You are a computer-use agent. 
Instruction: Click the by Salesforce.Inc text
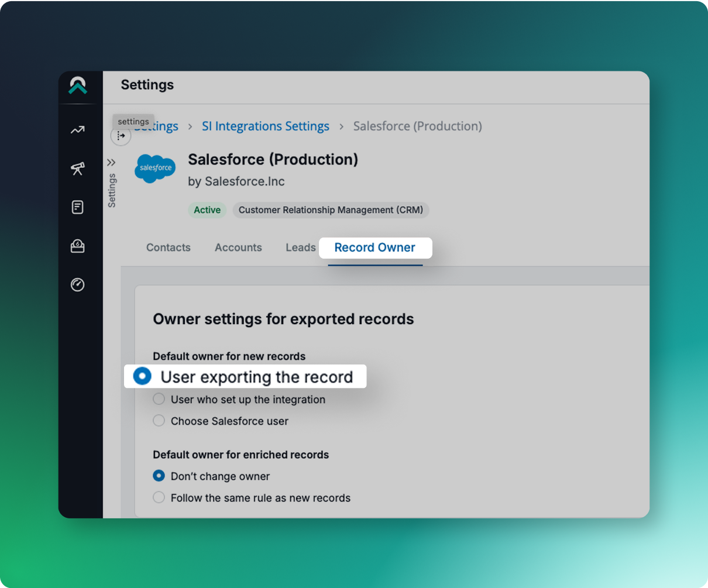(x=236, y=181)
